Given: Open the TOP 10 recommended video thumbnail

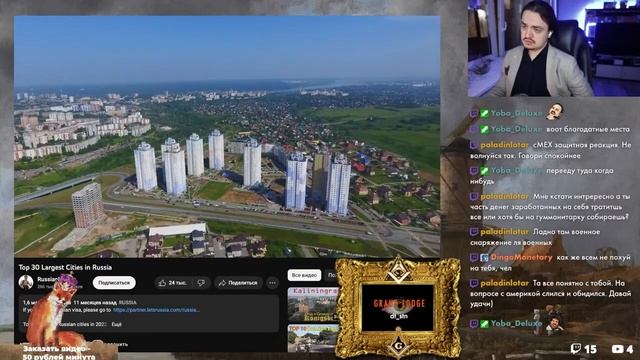Looking at the screenshot, I should click(x=313, y=338).
